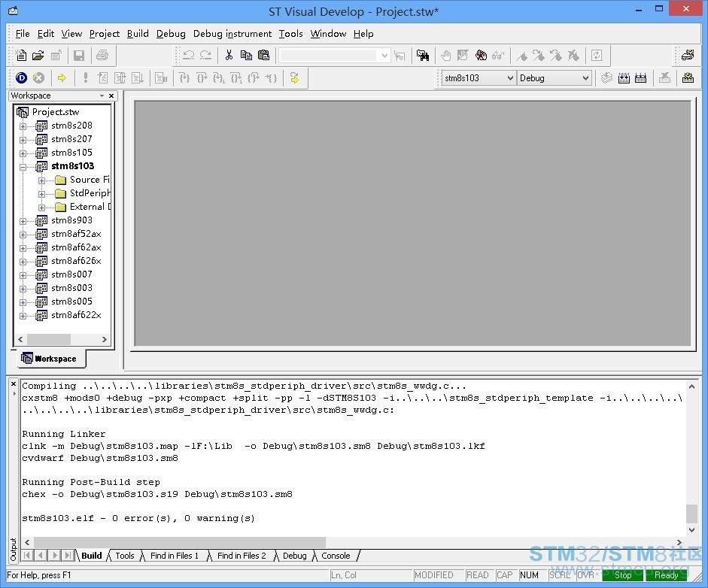Expand the StdPeriph folder
This screenshot has height=588, width=708.
click(41, 194)
